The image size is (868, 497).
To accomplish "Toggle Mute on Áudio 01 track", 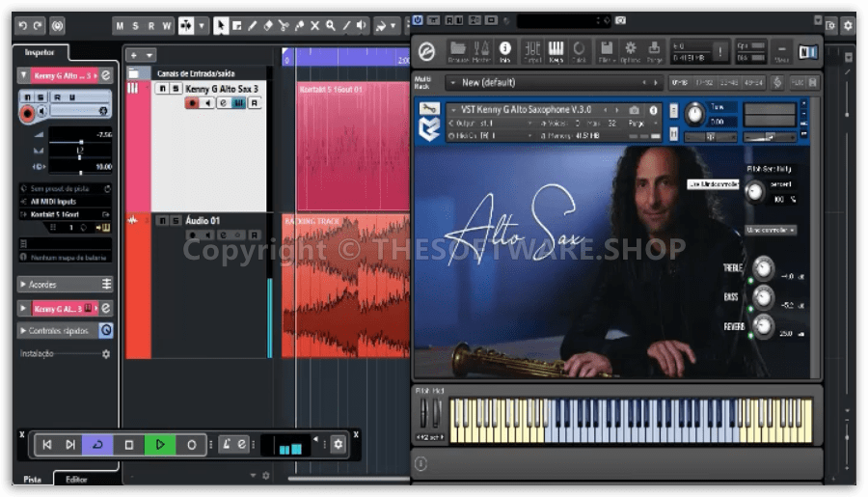I will coord(162,221).
